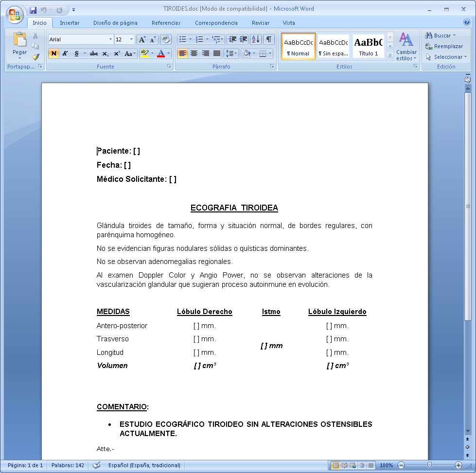The width and height of the screenshot is (476, 473).
Task: Open the Revisar ribbon tab
Action: click(x=260, y=23)
